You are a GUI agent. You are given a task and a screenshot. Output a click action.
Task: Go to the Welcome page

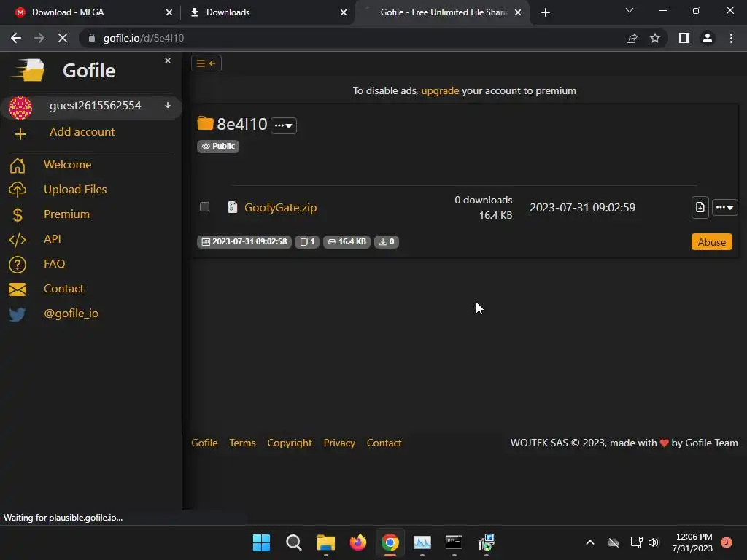(67, 164)
